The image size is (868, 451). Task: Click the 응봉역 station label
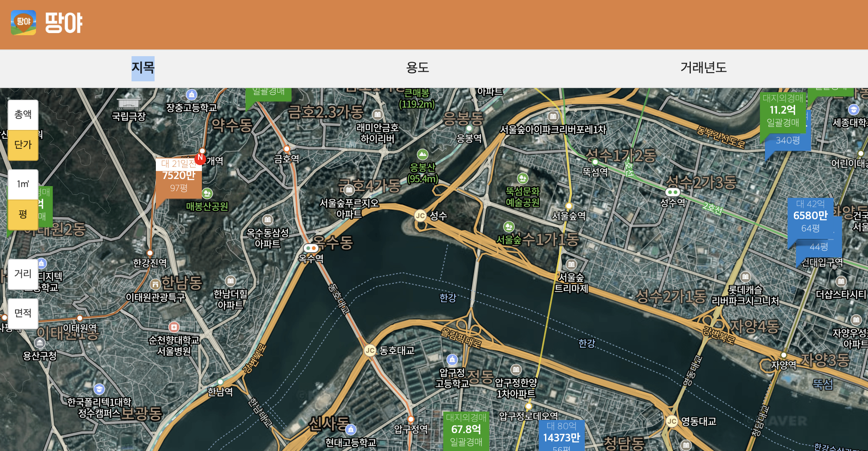pos(469,138)
